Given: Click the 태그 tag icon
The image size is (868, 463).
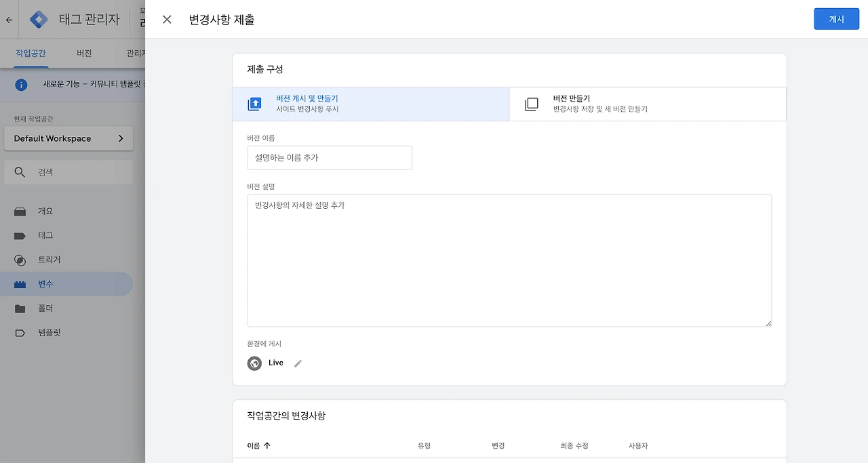Looking at the screenshot, I should click(x=20, y=236).
